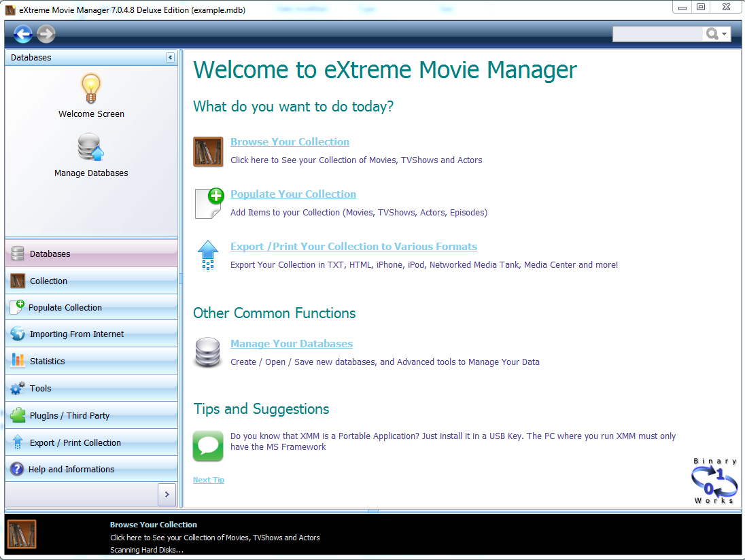Select the Databases navigation section
745x560 pixels.
pyautogui.click(x=91, y=253)
